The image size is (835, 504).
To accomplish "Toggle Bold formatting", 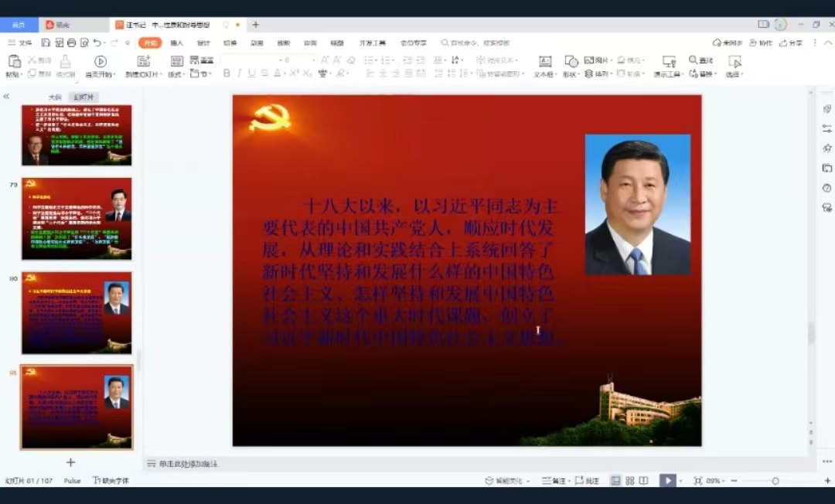I will pos(227,73).
